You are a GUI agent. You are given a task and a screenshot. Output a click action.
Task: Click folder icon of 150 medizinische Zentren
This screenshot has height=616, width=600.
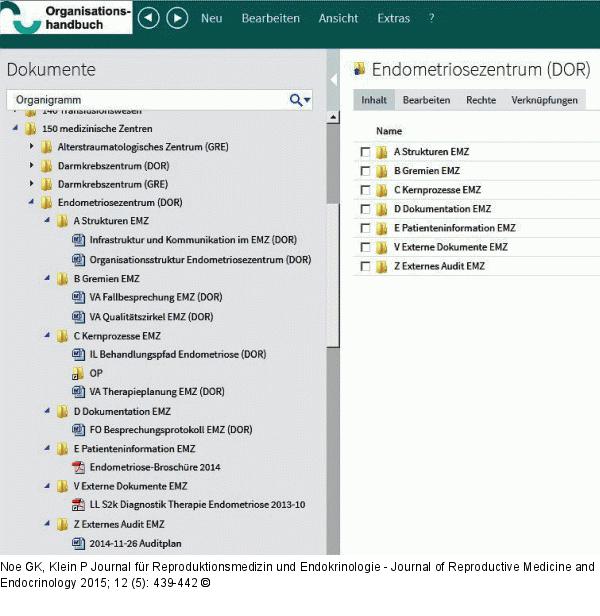point(30,128)
